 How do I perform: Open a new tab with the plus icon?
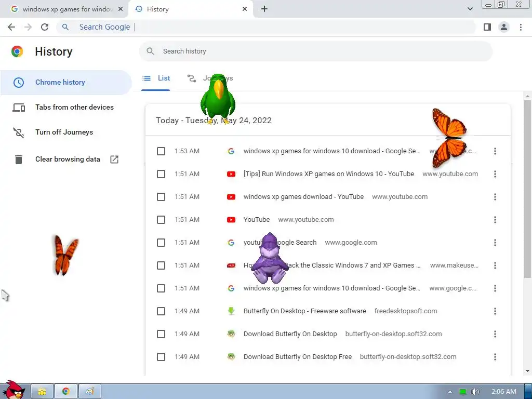264,9
